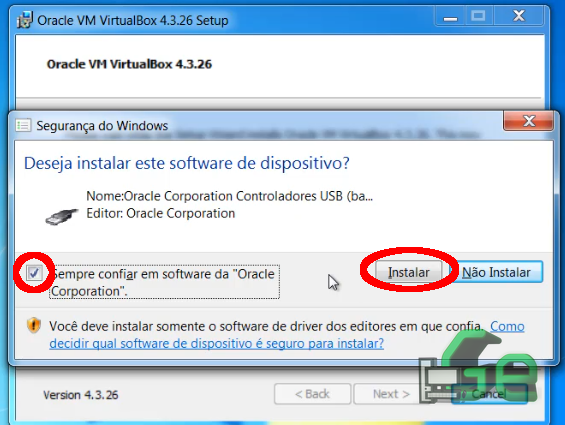
Task: Maximize the VirtualBox Setup window
Action: pos(478,17)
